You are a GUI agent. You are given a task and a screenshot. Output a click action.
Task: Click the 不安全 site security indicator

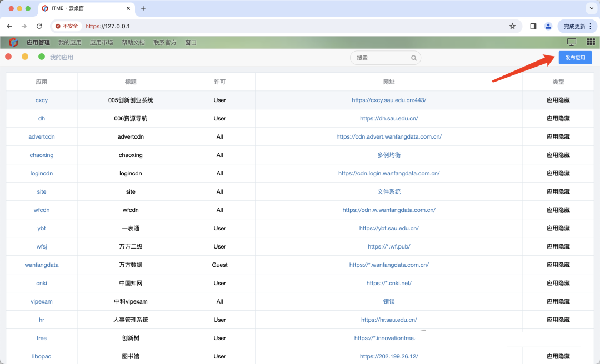67,26
